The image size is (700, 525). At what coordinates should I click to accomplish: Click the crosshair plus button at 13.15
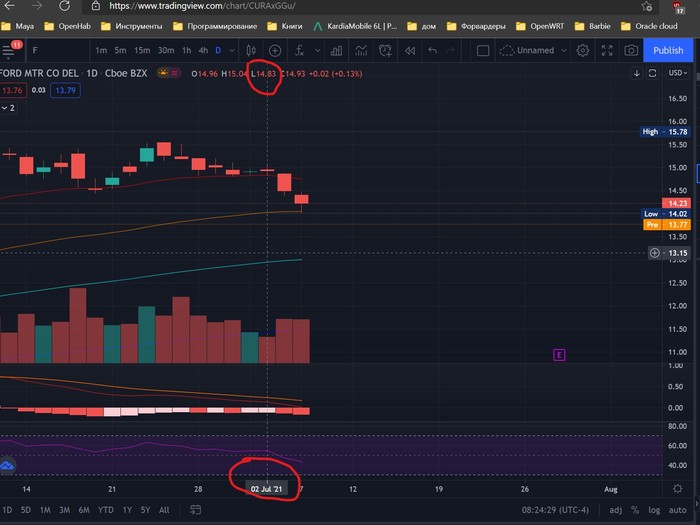click(x=654, y=253)
